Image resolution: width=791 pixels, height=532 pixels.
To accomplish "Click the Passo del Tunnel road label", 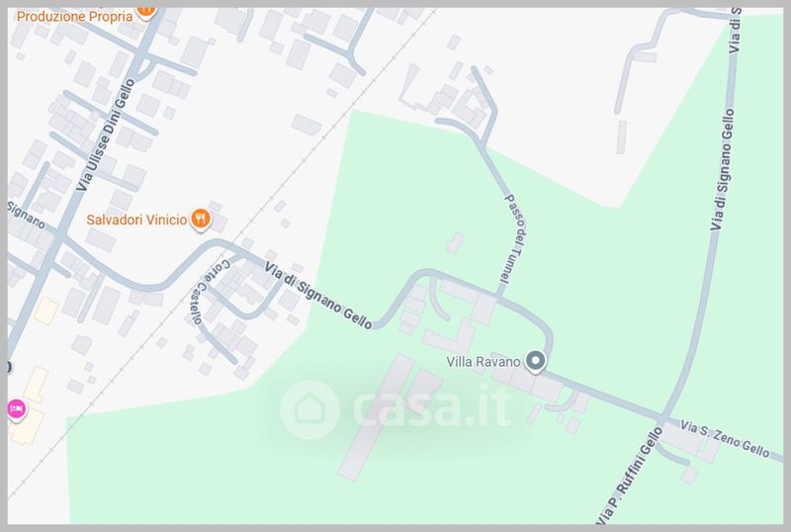I will point(514,238).
